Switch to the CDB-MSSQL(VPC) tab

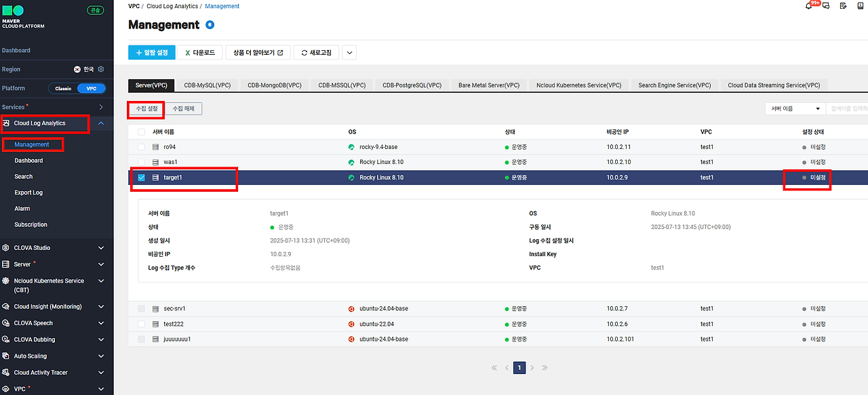[342, 85]
